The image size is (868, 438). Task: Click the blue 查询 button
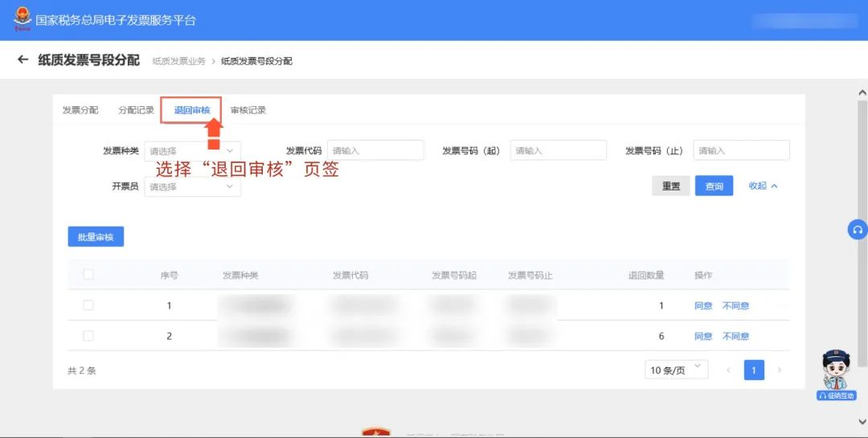[x=714, y=186]
